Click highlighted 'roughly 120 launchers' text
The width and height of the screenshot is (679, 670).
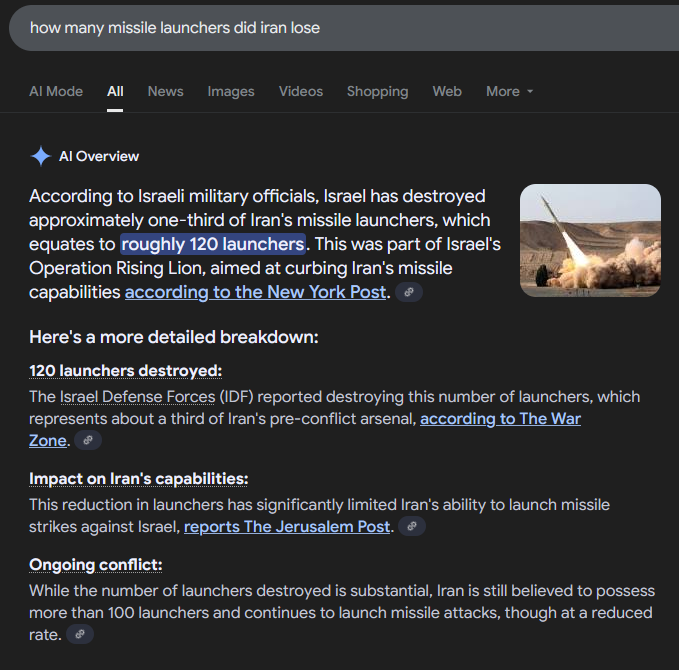click(x=213, y=244)
